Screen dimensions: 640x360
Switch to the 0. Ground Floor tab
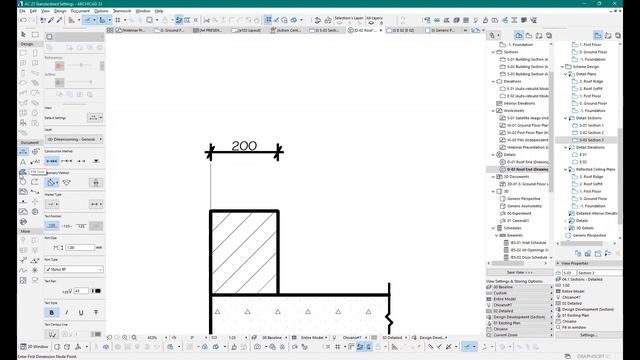[169, 30]
